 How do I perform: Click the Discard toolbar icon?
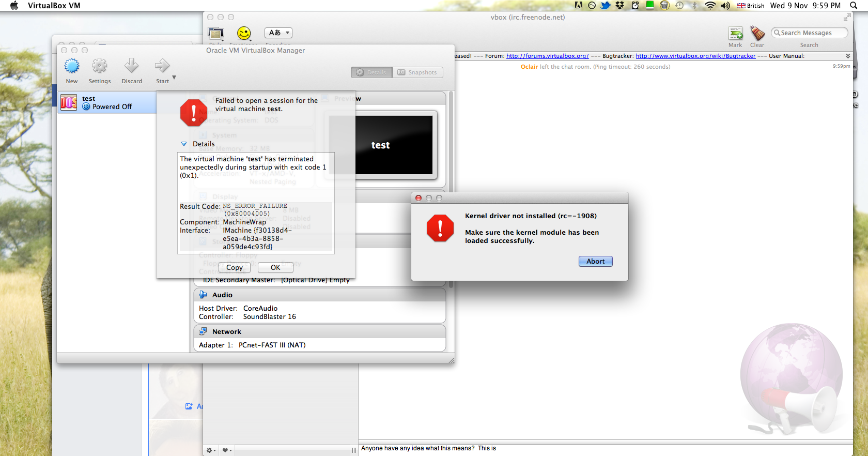[x=131, y=66]
